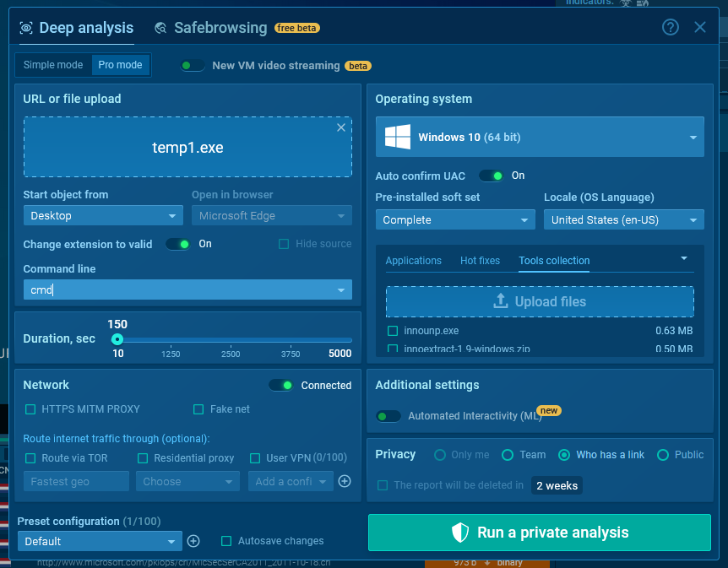The width and height of the screenshot is (728, 568).
Task: Select the Public privacy option
Action: [663, 455]
